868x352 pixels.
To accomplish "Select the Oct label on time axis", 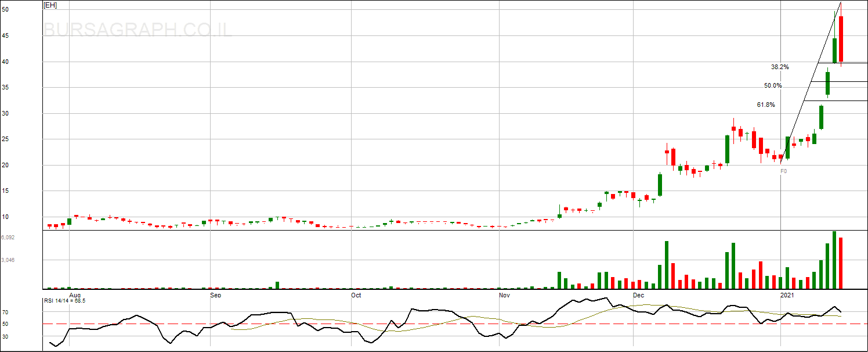I will tap(356, 295).
